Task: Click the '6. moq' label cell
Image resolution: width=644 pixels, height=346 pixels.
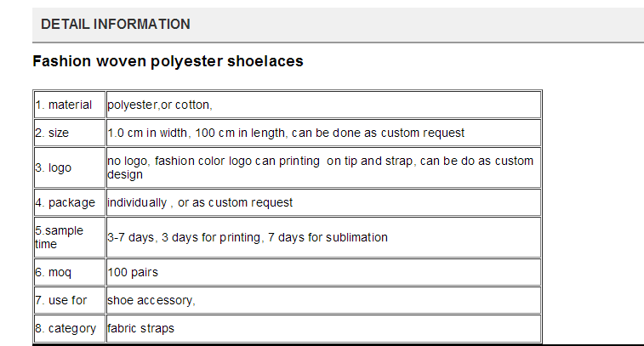Action: tap(70, 273)
